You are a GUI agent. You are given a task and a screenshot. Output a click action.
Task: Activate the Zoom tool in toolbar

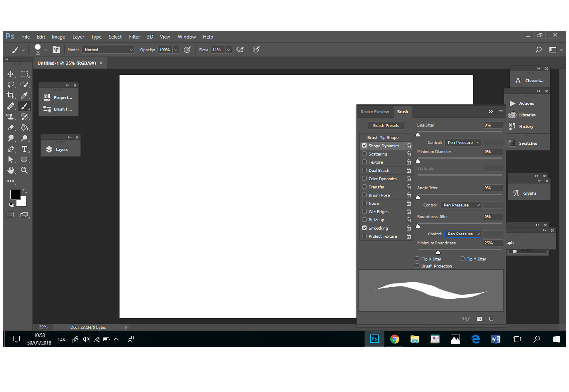pyautogui.click(x=24, y=170)
